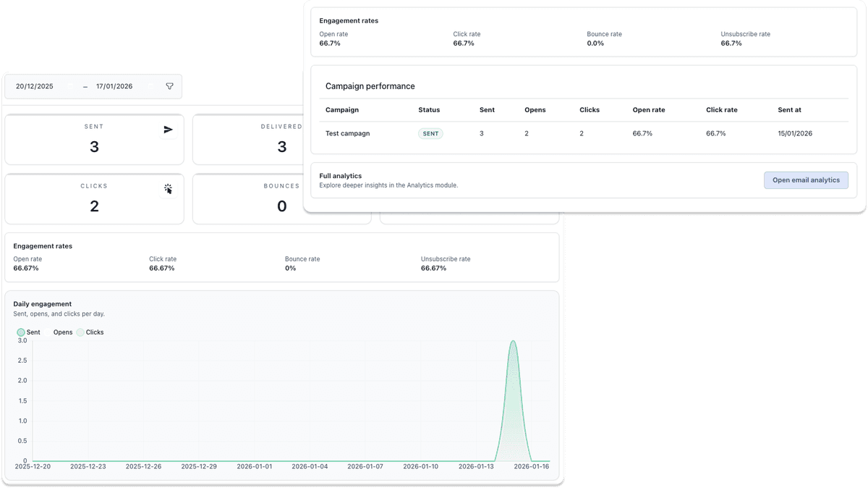Open the date filter funnel icon

click(x=169, y=86)
